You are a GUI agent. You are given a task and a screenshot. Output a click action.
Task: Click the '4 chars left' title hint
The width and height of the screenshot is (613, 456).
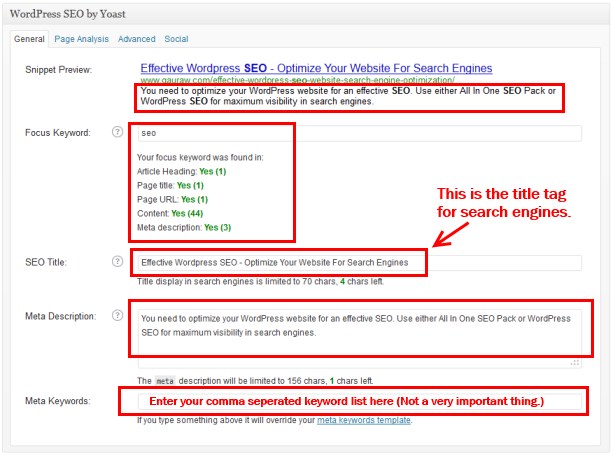tap(260, 282)
